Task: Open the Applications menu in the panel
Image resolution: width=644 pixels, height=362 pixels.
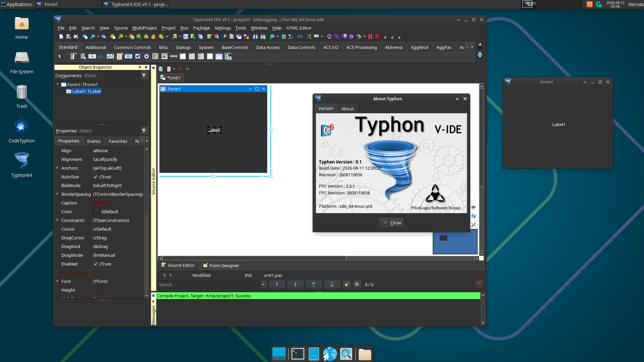Action: tap(16, 4)
